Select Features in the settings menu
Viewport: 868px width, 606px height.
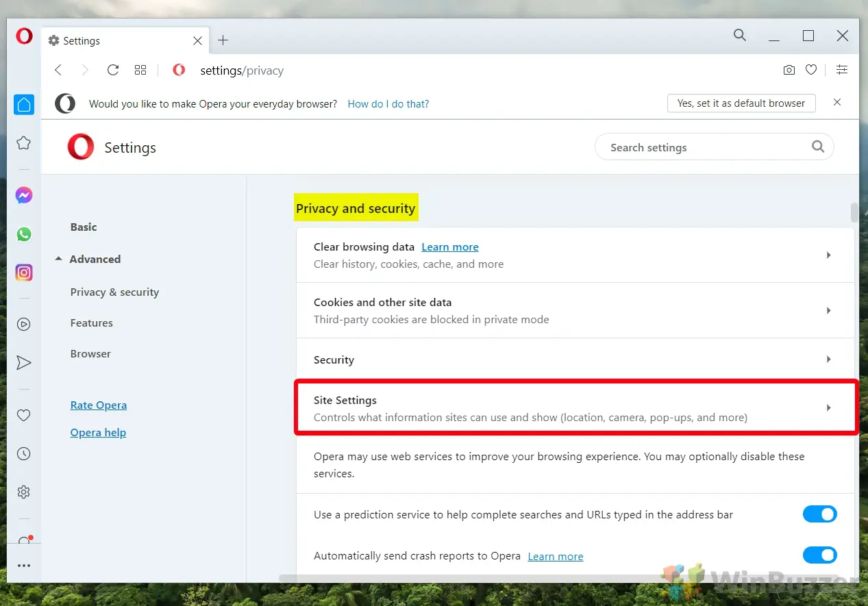click(91, 323)
